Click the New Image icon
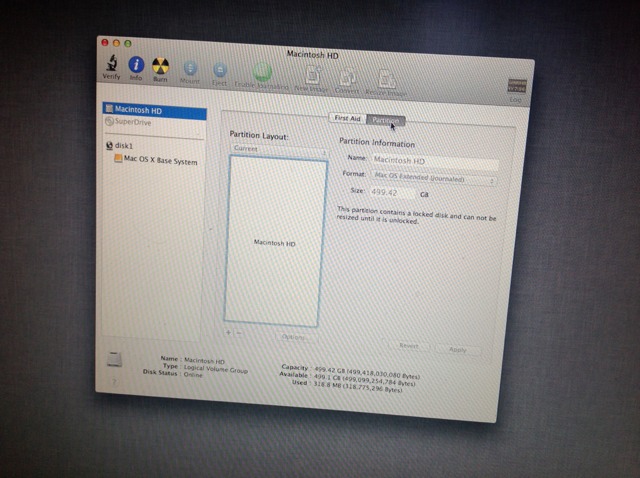The width and height of the screenshot is (640, 478). (313, 76)
